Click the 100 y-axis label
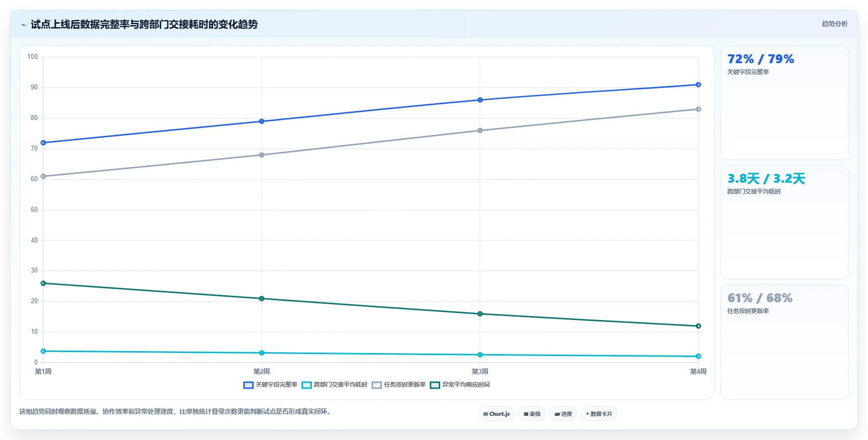This screenshot has height=440, width=868. [x=33, y=57]
